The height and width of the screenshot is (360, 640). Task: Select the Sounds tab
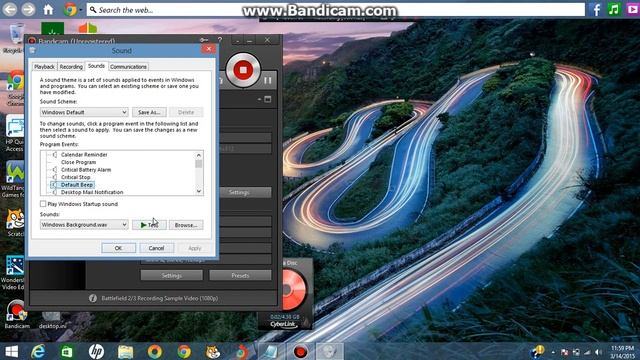click(x=96, y=66)
